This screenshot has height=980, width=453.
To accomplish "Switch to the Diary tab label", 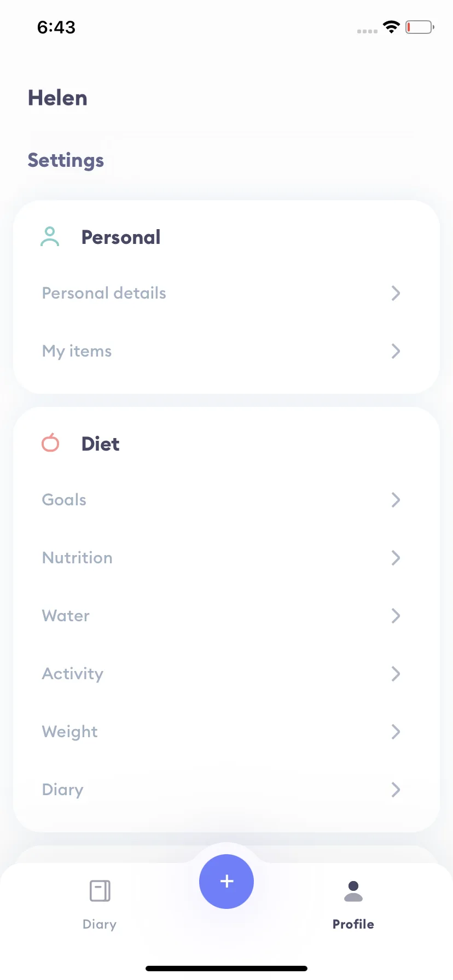I will tap(100, 925).
